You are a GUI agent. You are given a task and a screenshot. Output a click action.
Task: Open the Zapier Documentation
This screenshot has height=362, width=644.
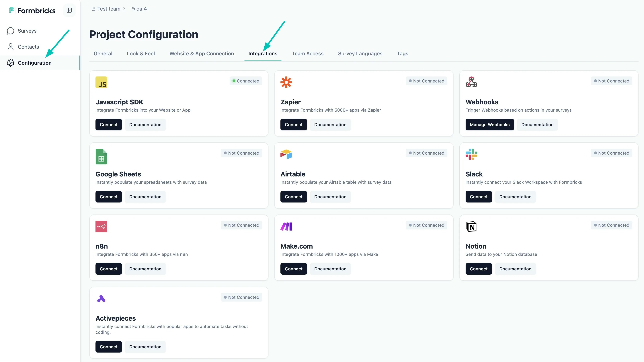click(330, 124)
